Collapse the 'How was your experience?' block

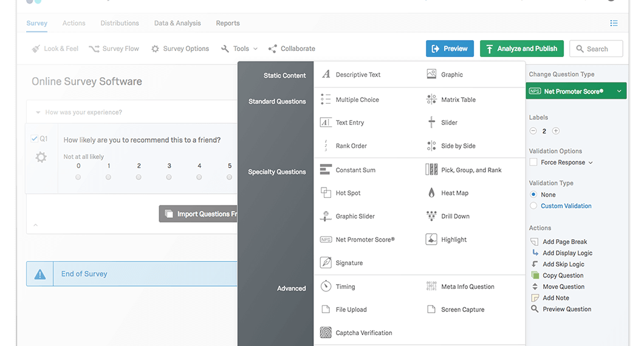pyautogui.click(x=38, y=112)
